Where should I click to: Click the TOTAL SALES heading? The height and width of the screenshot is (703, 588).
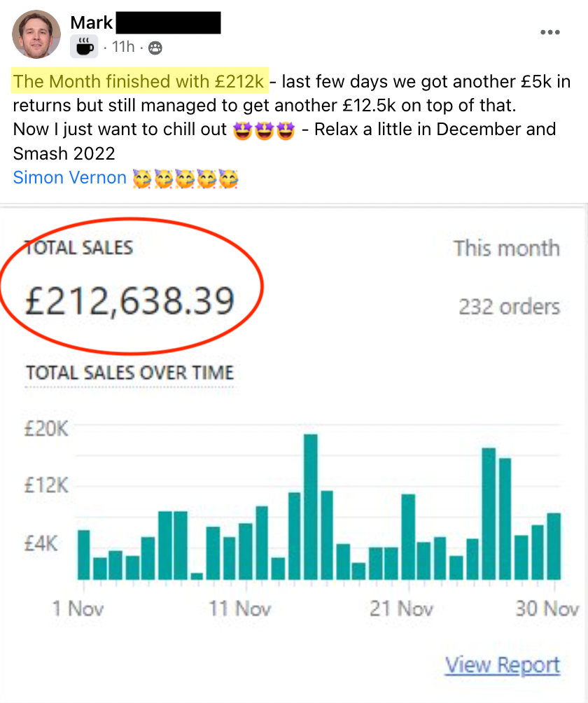click(78, 246)
